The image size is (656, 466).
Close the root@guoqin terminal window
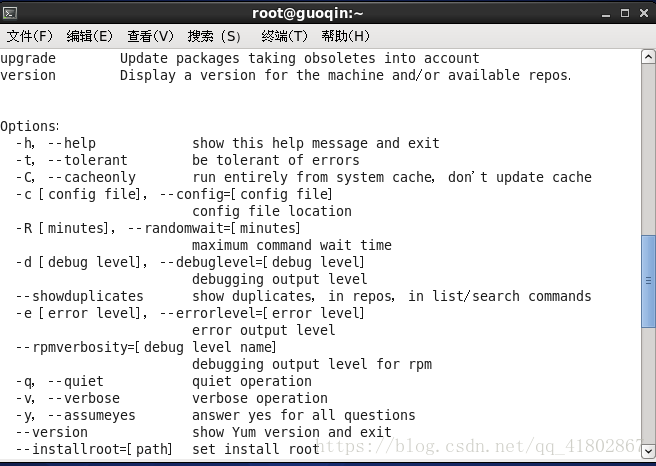coord(644,13)
